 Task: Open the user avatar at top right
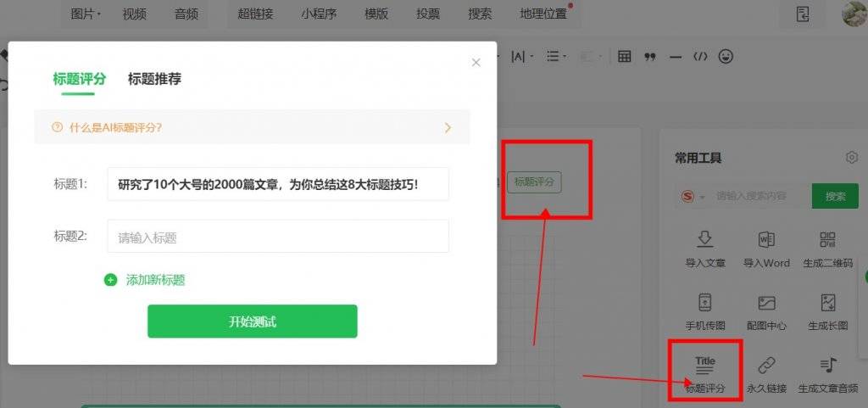pyautogui.click(x=854, y=14)
